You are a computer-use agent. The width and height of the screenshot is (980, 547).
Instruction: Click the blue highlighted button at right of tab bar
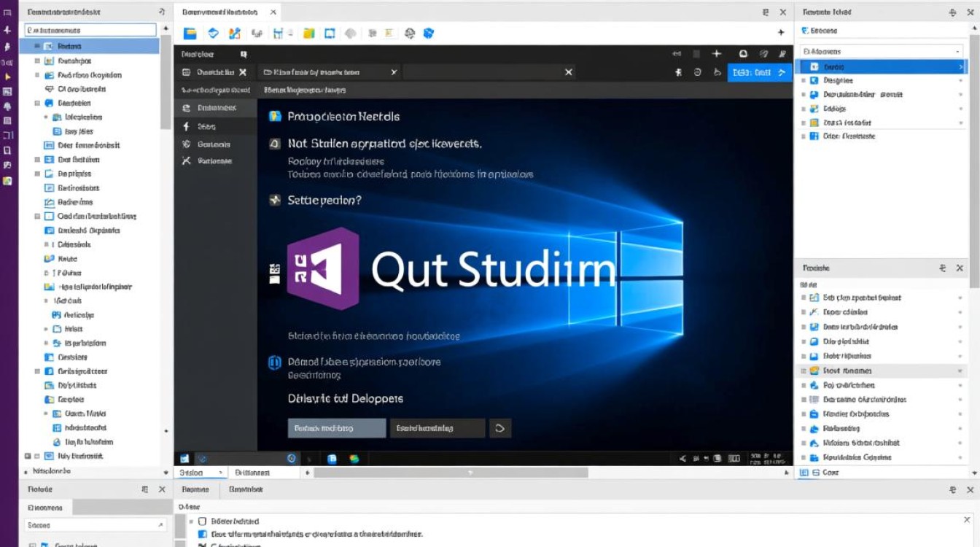[x=759, y=72]
